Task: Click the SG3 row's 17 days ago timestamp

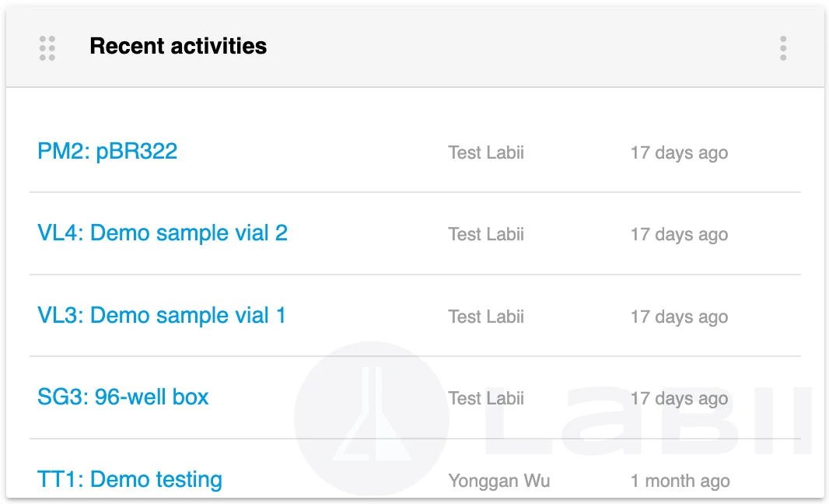Action: click(679, 398)
